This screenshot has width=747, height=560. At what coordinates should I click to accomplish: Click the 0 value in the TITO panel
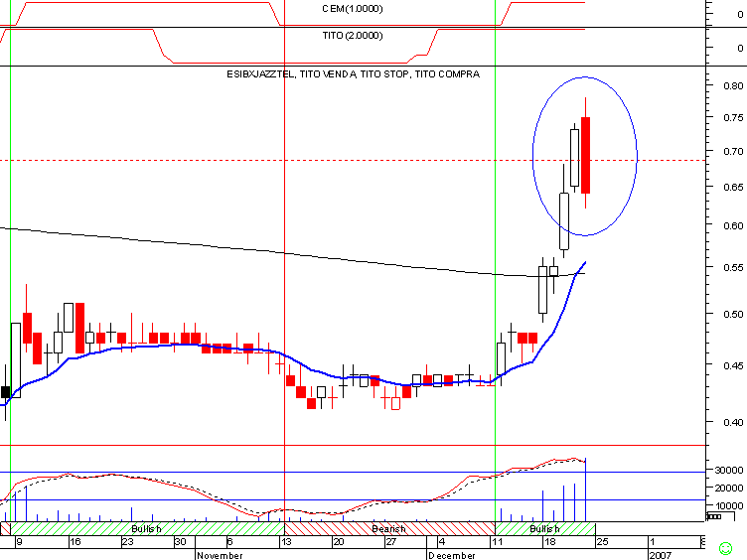(740, 48)
